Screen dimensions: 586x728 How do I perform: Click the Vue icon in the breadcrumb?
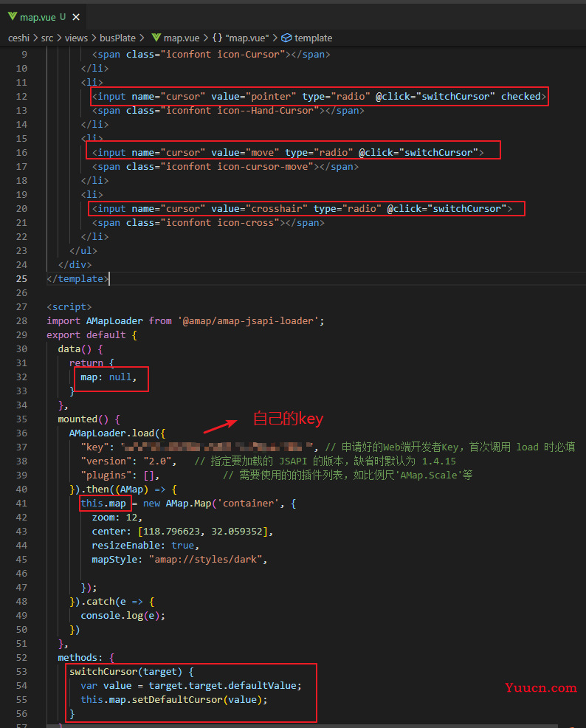pyautogui.click(x=156, y=38)
